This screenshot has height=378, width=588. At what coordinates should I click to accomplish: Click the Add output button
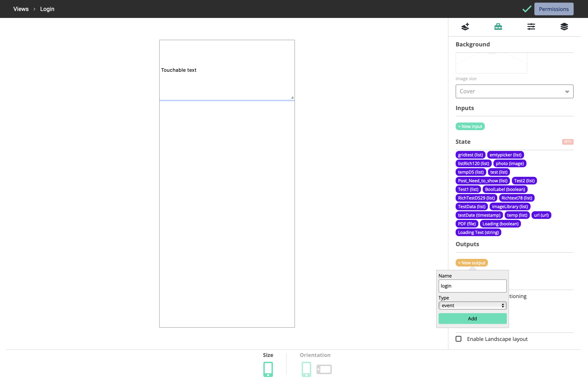472,318
